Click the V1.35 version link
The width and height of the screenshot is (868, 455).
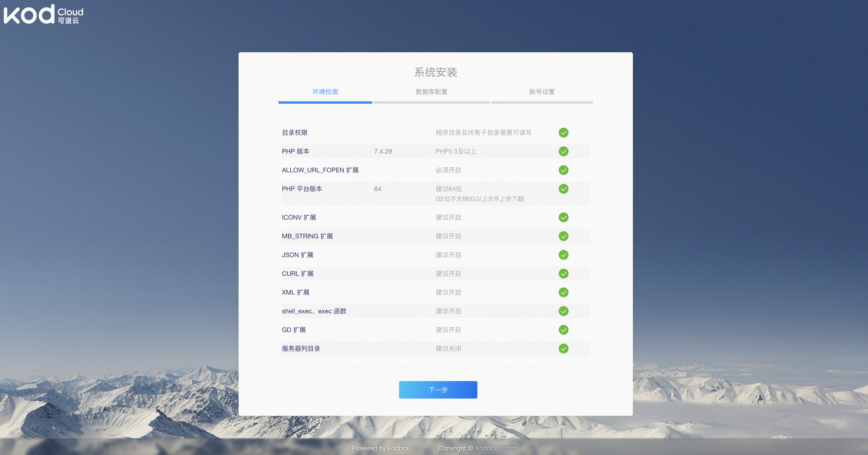(420, 448)
